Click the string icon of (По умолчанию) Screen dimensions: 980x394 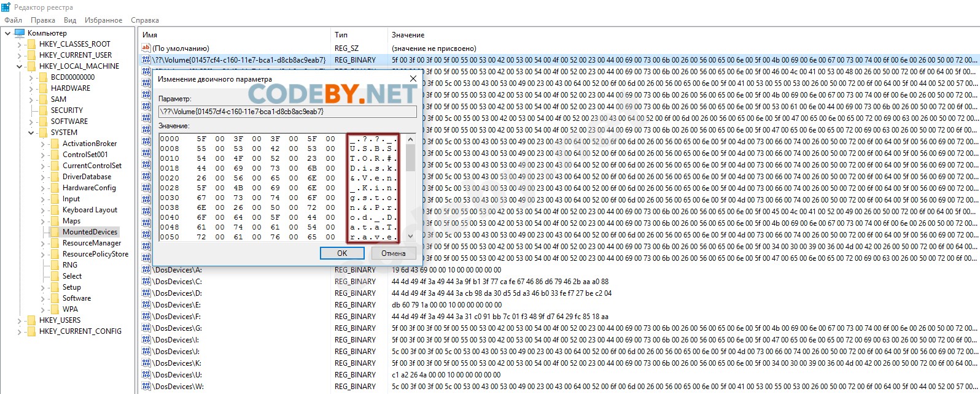click(146, 48)
